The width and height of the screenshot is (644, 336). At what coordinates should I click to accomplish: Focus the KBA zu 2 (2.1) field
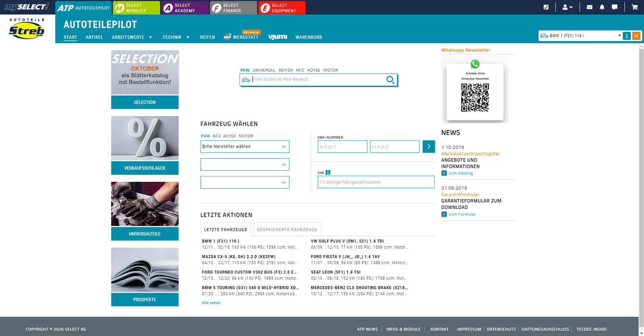(x=343, y=147)
